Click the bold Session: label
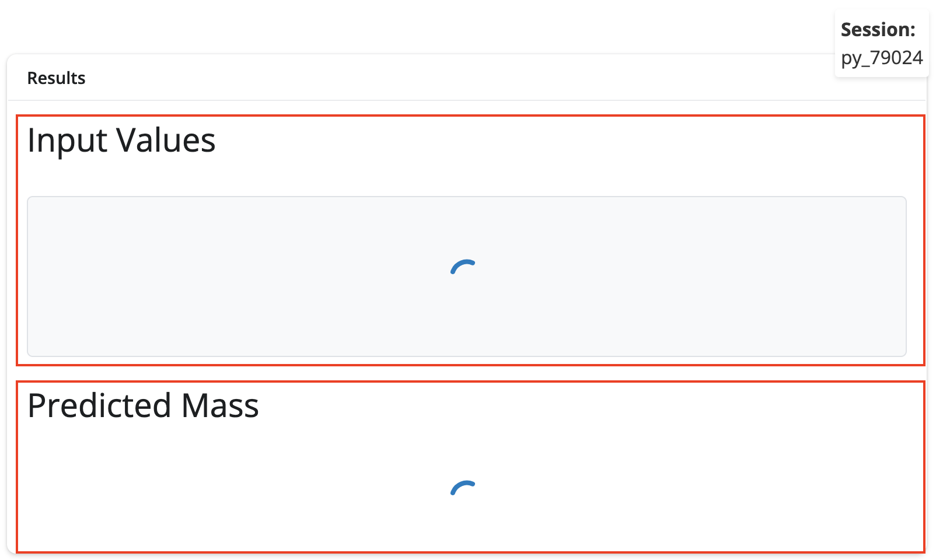 pos(878,30)
